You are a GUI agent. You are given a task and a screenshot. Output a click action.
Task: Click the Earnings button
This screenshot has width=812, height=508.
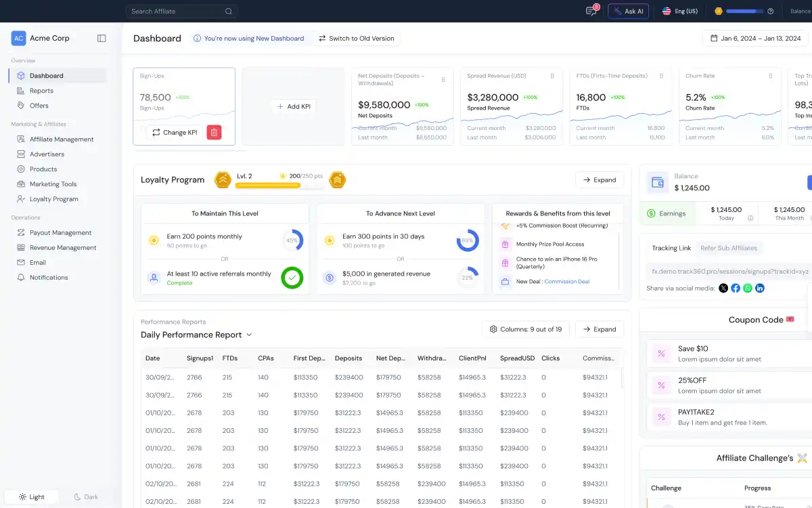(x=667, y=213)
